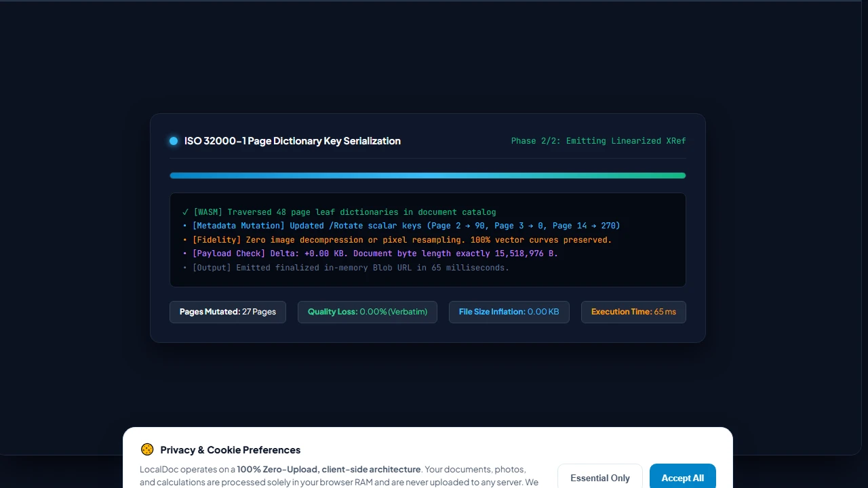Click the serialization progress bar
868x488 pixels.
click(428, 176)
